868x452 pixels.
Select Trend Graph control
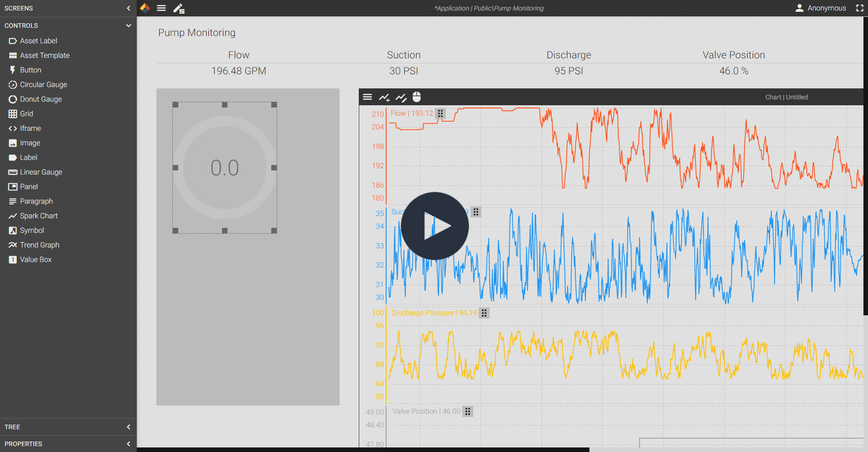(x=40, y=245)
